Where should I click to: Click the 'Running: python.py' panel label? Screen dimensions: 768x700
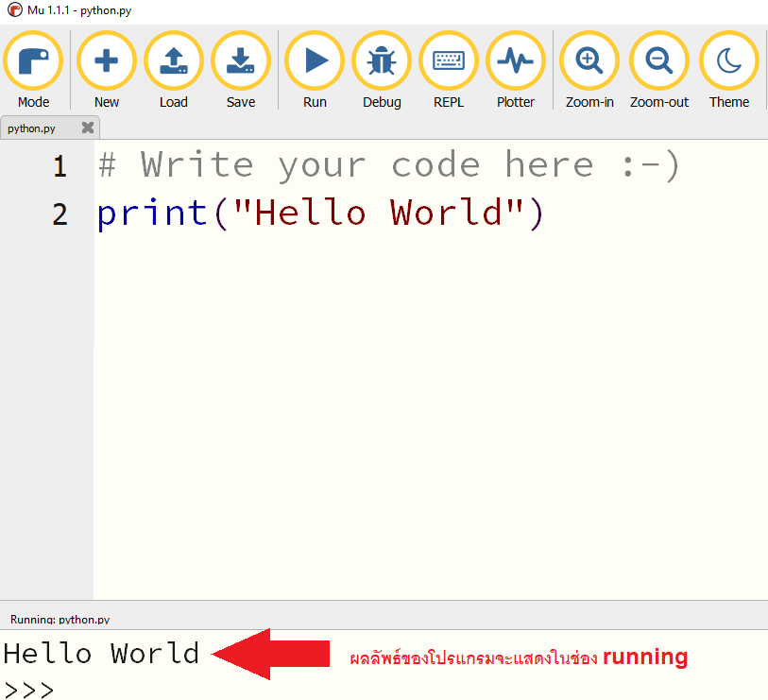[60, 619]
